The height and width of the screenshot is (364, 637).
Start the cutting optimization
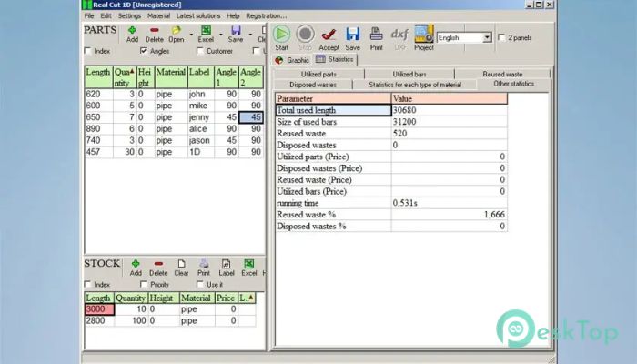[281, 38]
